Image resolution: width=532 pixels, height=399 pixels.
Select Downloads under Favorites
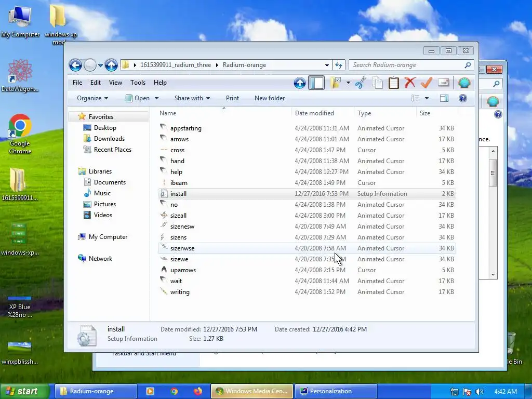(109, 138)
